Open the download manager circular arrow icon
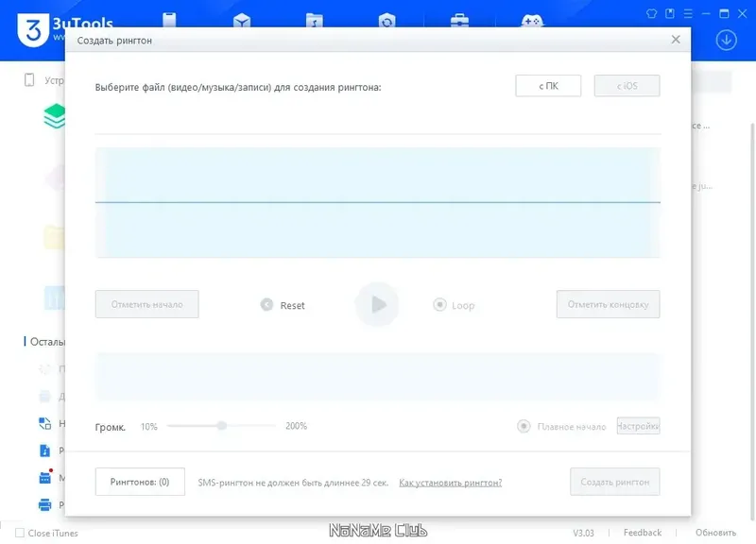The height and width of the screenshot is (544, 756). pyautogui.click(x=726, y=40)
